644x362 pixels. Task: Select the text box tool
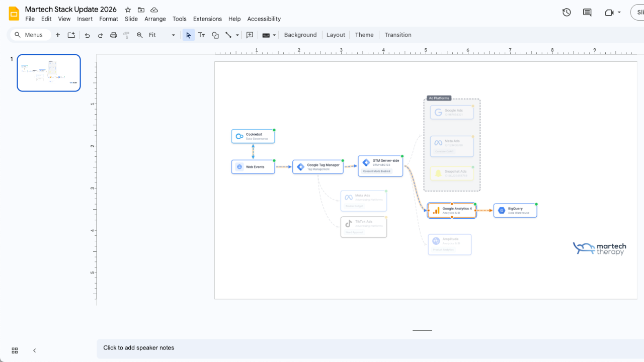[x=201, y=35]
